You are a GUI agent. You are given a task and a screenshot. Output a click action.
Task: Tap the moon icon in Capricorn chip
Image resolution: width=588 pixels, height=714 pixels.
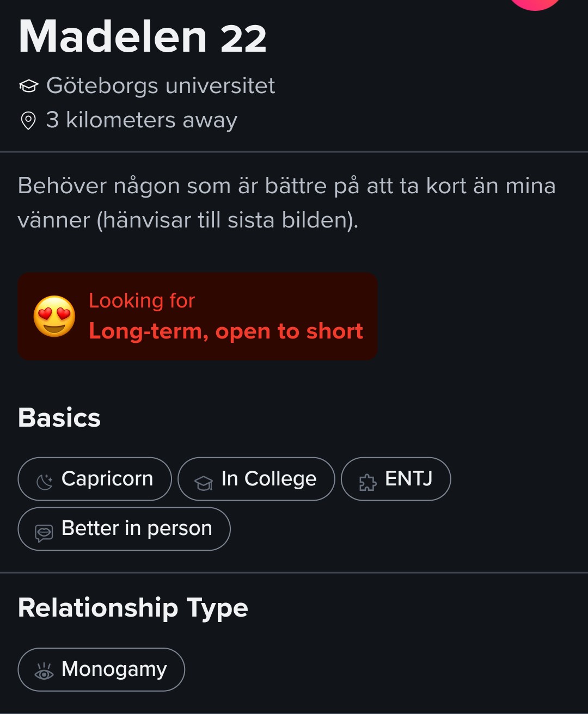pyautogui.click(x=44, y=481)
